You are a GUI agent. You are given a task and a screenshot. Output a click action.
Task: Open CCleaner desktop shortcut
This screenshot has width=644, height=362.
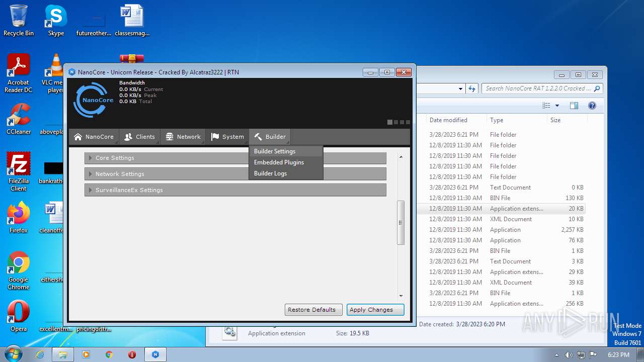19,119
